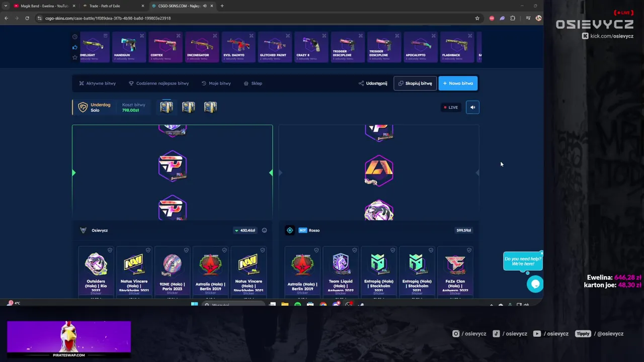The image size is (644, 362).
Task: Mute the battle sound speaker button
Action: click(x=472, y=107)
